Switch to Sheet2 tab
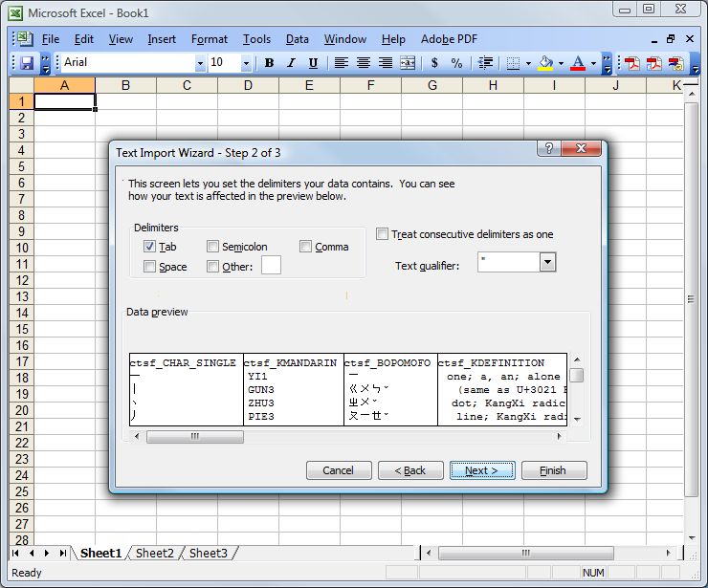708x588 pixels. pyautogui.click(x=154, y=553)
